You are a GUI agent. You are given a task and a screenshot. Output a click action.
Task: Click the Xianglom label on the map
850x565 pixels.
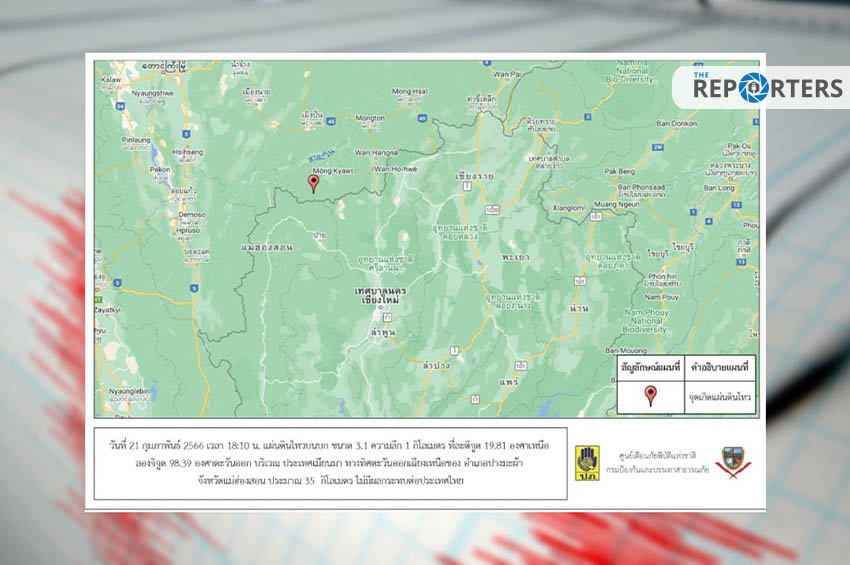click(x=568, y=208)
